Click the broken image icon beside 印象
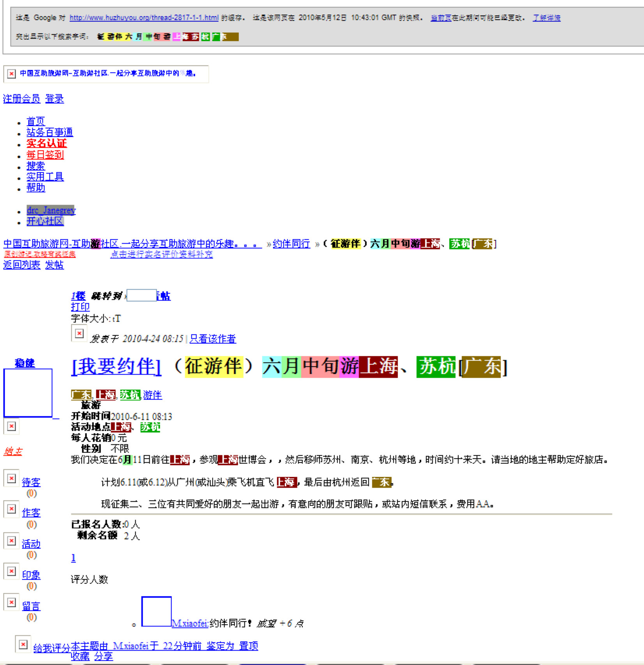 point(12,571)
